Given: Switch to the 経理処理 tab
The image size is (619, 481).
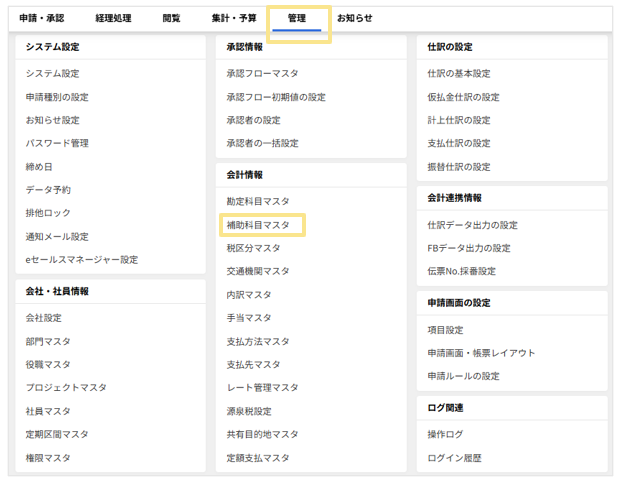Looking at the screenshot, I should point(115,18).
